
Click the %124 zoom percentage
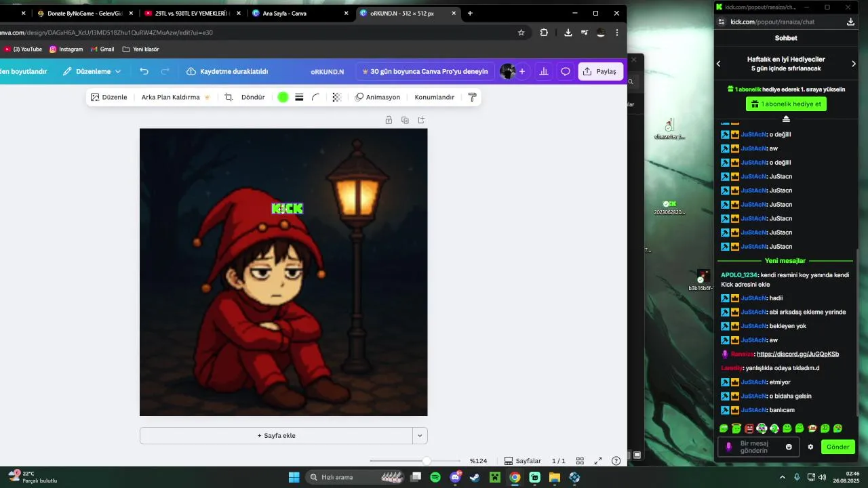click(478, 461)
